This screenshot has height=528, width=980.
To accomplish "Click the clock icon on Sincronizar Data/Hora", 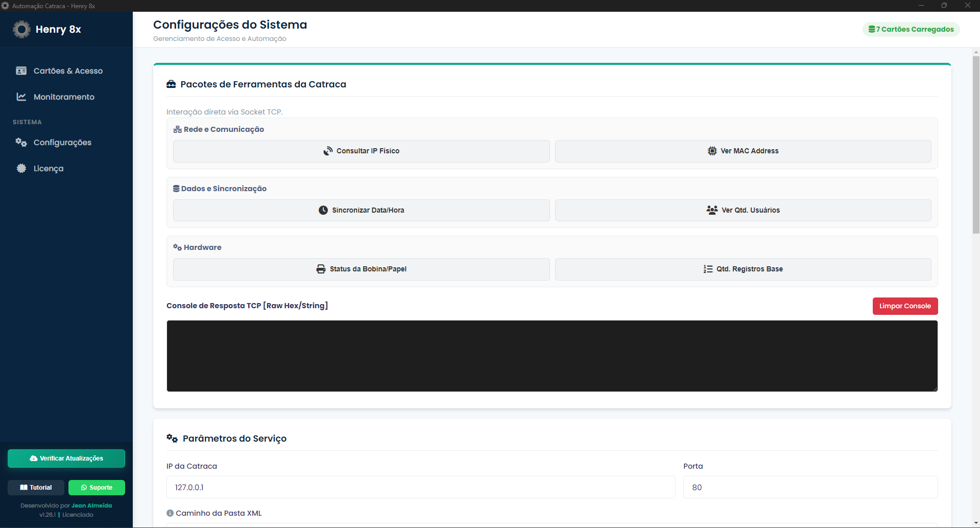I will (x=323, y=210).
